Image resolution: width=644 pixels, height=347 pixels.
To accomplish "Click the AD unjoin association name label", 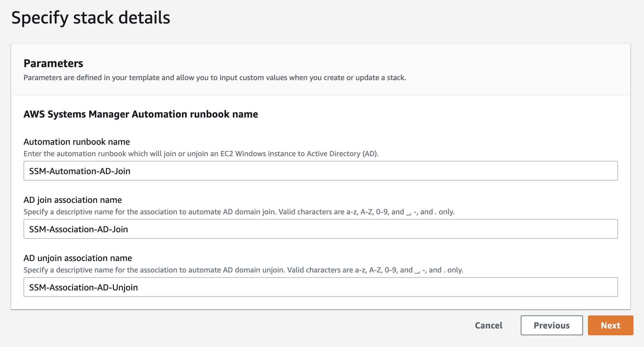I will click(78, 258).
